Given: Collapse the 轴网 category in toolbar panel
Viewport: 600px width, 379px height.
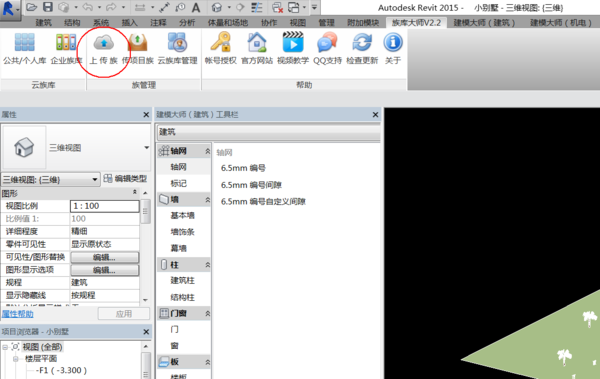Looking at the screenshot, I should point(207,151).
